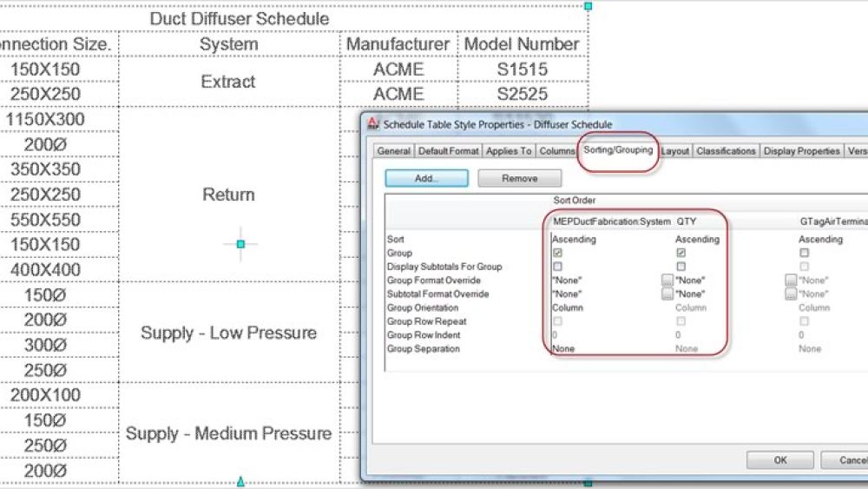Toggle Group Row Repeat for MEPDuctFabrication:System

tap(557, 321)
